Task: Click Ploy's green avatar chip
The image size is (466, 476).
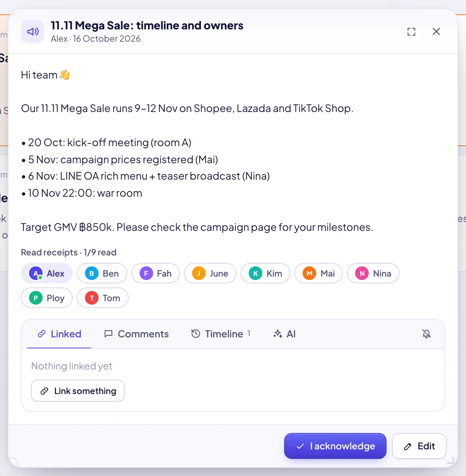Action: click(47, 298)
